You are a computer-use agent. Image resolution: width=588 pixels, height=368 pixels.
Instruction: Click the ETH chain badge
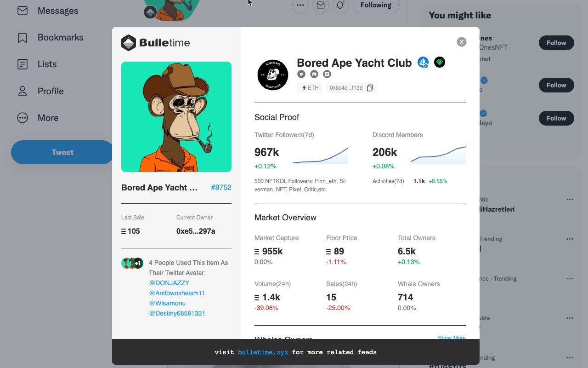tap(309, 87)
